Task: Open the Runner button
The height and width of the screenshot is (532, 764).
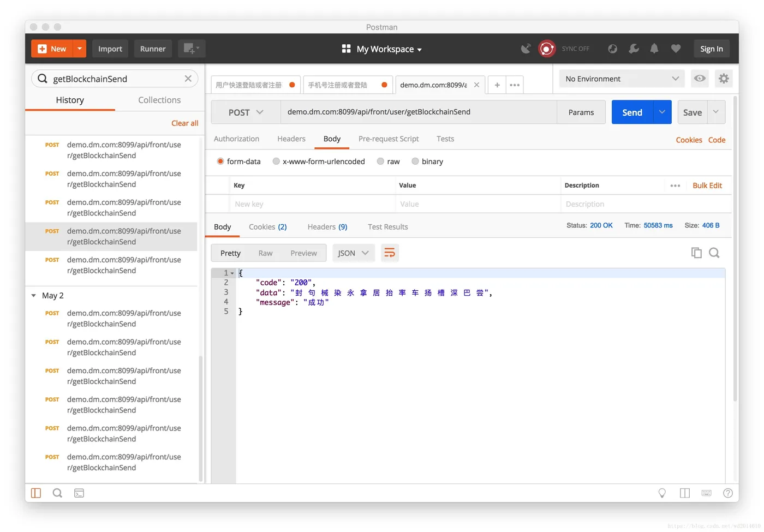Action: pos(153,49)
